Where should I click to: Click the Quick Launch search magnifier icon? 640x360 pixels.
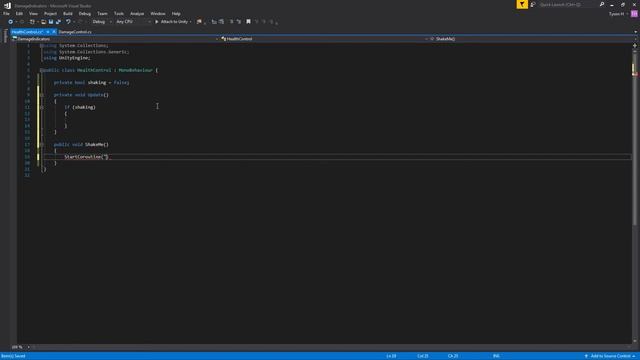point(602,4)
